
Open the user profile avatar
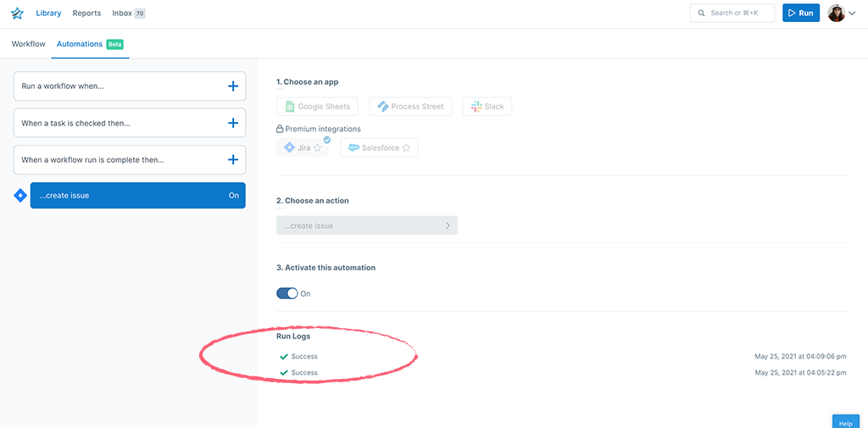click(836, 13)
